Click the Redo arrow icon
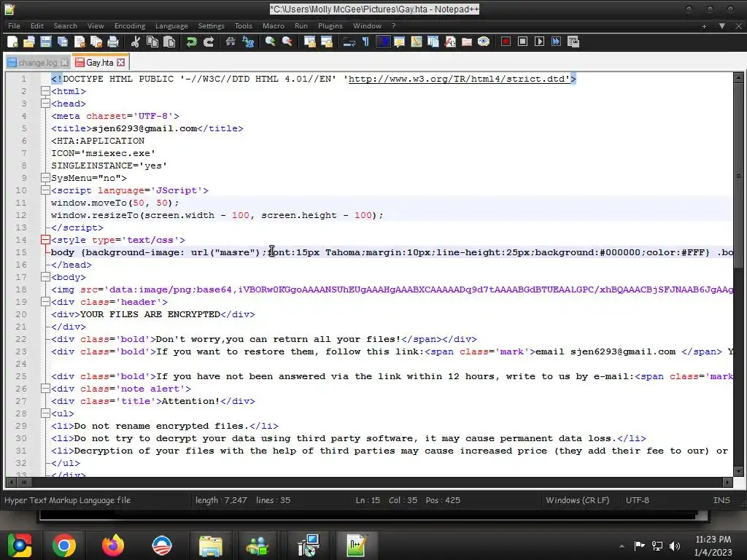This screenshot has width=747, height=560. (x=208, y=42)
